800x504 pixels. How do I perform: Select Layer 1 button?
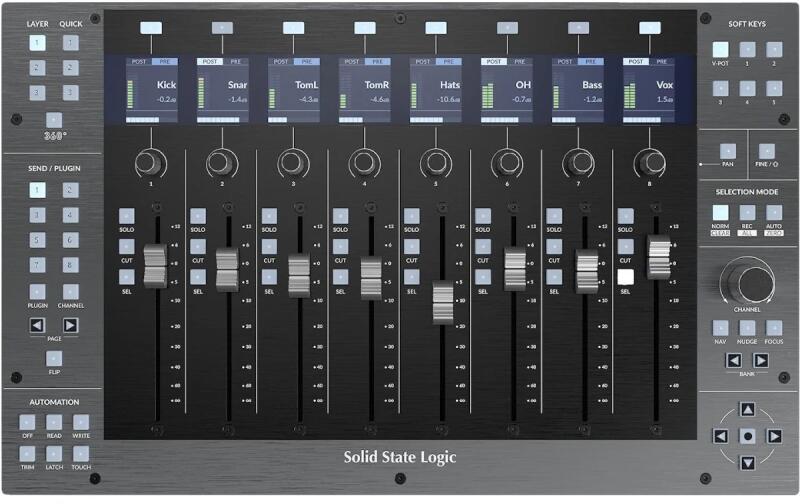pos(37,43)
